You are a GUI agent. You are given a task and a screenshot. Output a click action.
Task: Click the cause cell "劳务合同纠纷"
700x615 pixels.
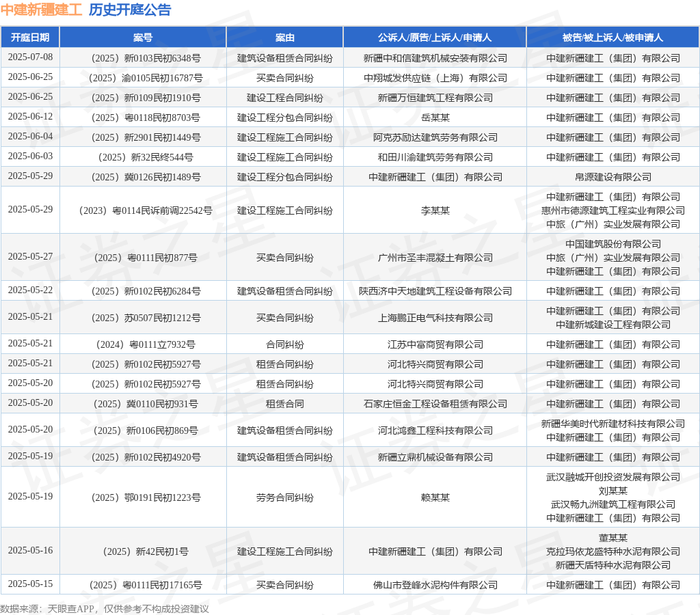point(285,497)
